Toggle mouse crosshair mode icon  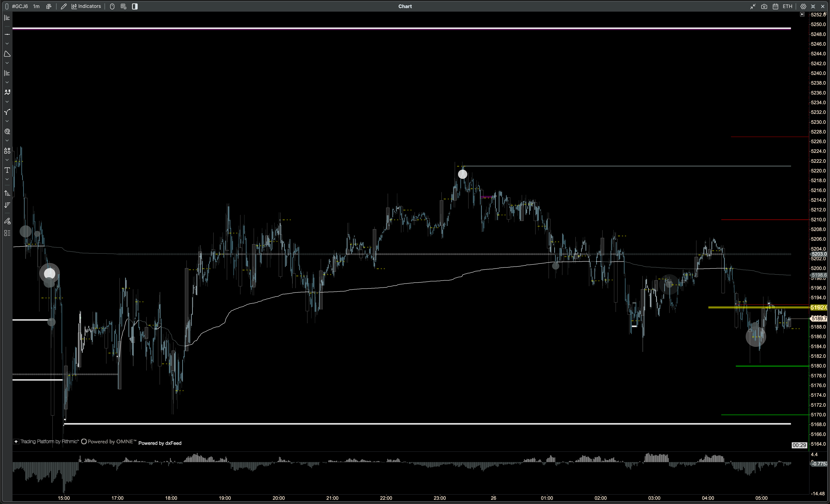pyautogui.click(x=112, y=6)
